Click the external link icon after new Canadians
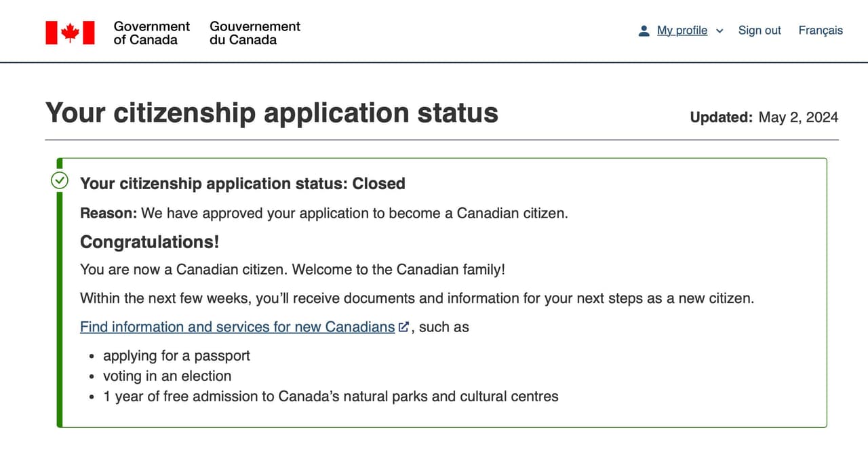The width and height of the screenshot is (868, 463). pos(404,327)
